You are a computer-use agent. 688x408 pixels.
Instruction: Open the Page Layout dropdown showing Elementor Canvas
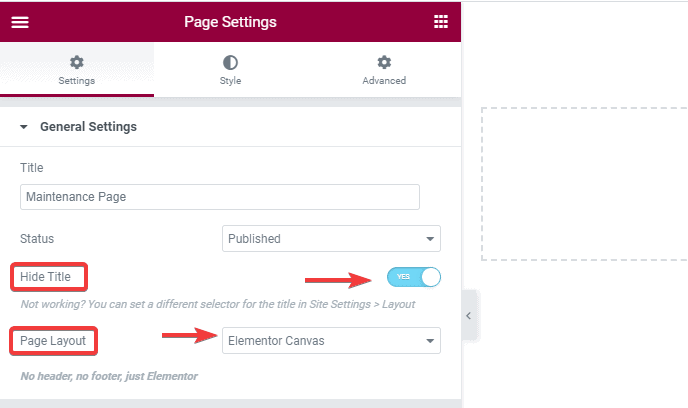point(331,341)
